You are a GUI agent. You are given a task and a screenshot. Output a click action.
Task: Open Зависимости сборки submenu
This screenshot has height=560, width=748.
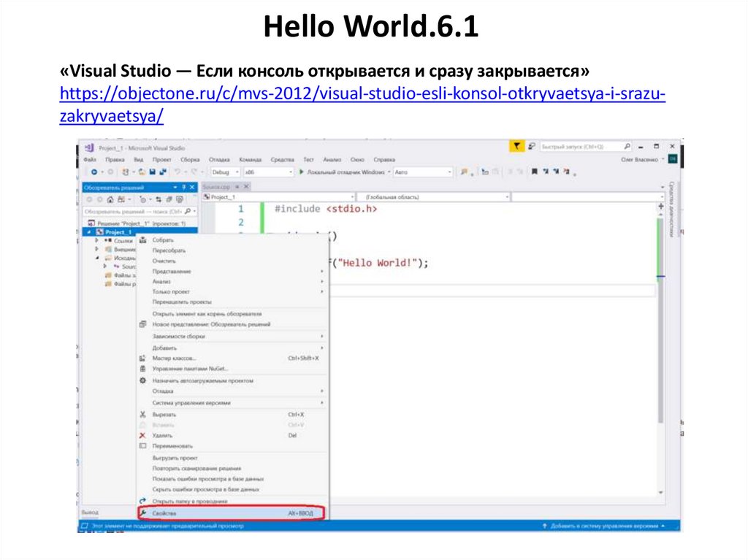pyautogui.click(x=233, y=337)
